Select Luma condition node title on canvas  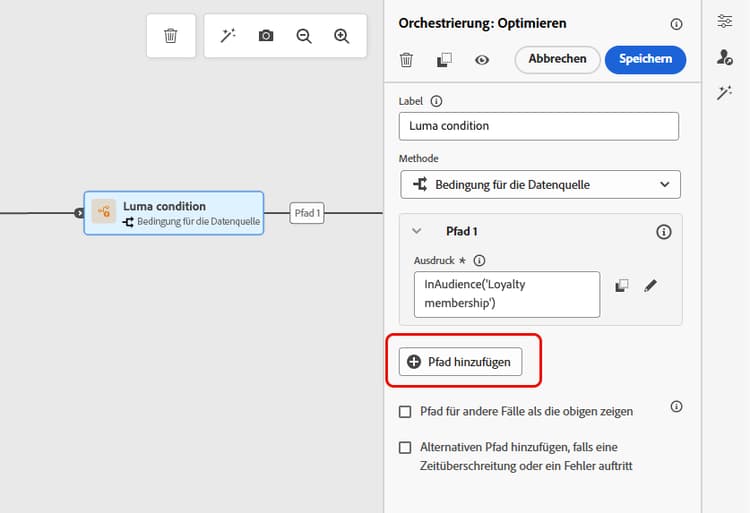point(164,206)
